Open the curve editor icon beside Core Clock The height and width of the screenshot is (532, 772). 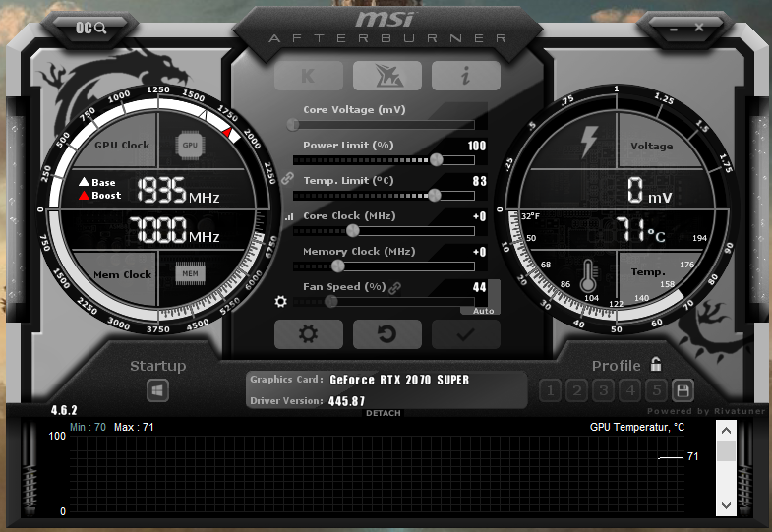click(289, 216)
